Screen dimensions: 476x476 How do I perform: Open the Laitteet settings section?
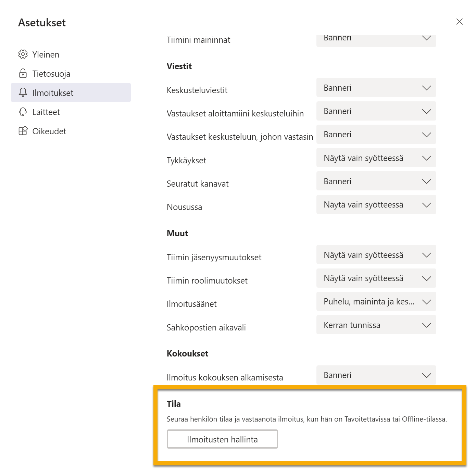(x=46, y=112)
